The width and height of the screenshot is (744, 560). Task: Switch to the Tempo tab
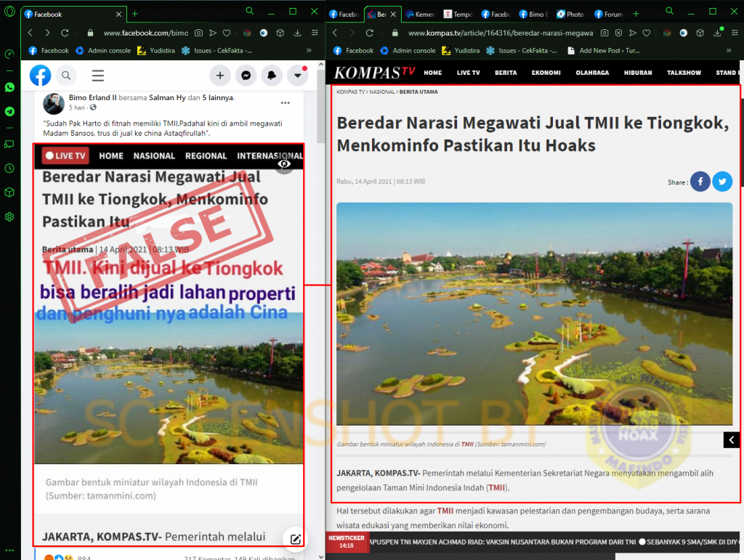pos(458,15)
